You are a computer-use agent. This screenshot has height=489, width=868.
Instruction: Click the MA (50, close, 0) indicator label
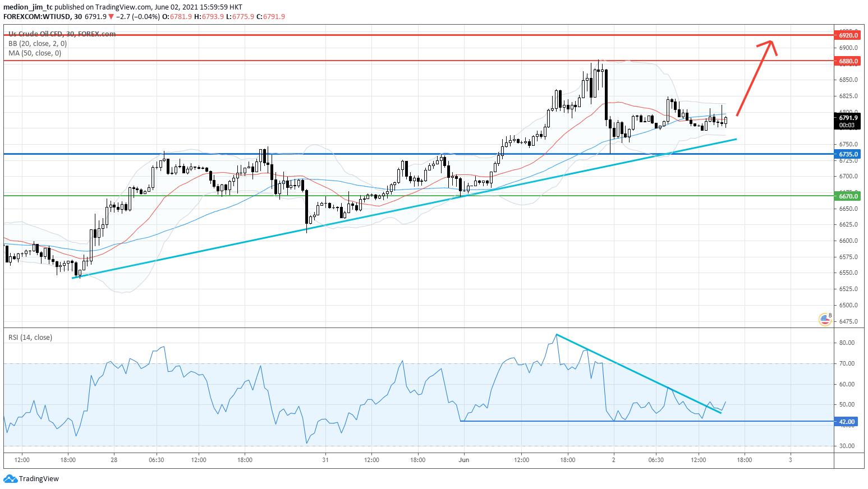click(35, 53)
